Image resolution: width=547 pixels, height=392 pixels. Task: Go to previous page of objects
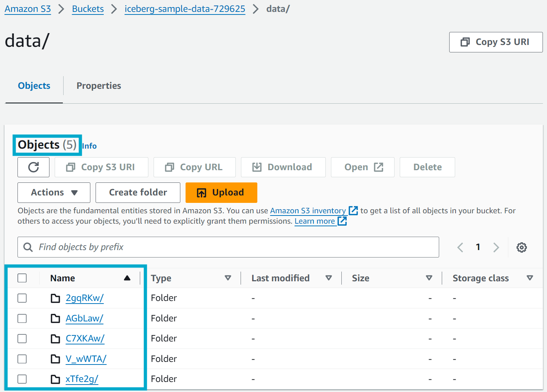460,247
